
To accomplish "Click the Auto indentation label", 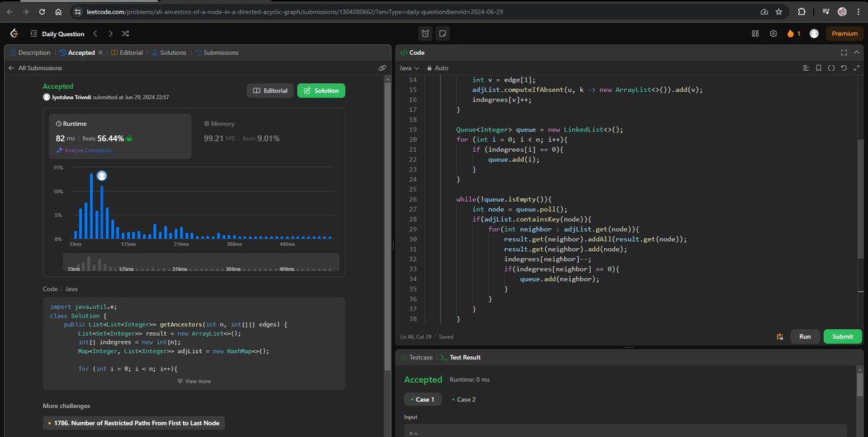I will [x=441, y=68].
